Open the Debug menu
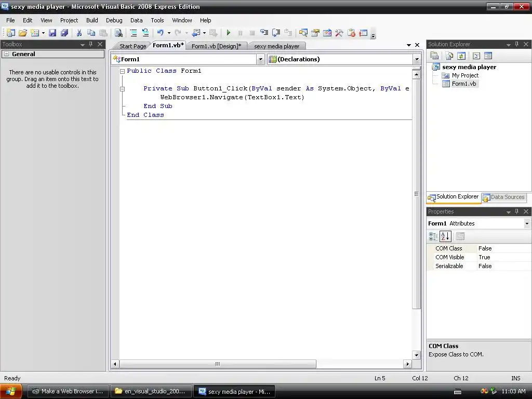 coord(114,20)
